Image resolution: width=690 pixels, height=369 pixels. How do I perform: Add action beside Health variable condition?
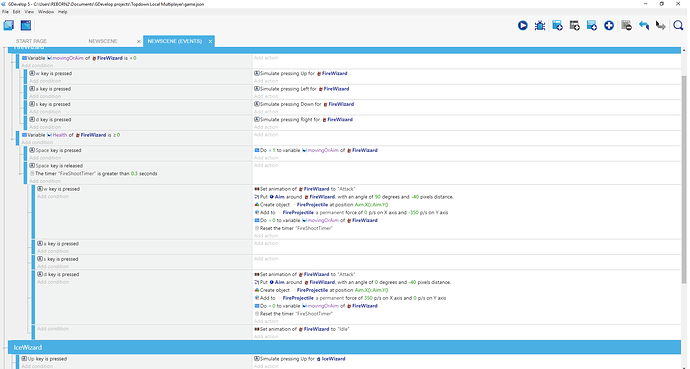point(266,135)
